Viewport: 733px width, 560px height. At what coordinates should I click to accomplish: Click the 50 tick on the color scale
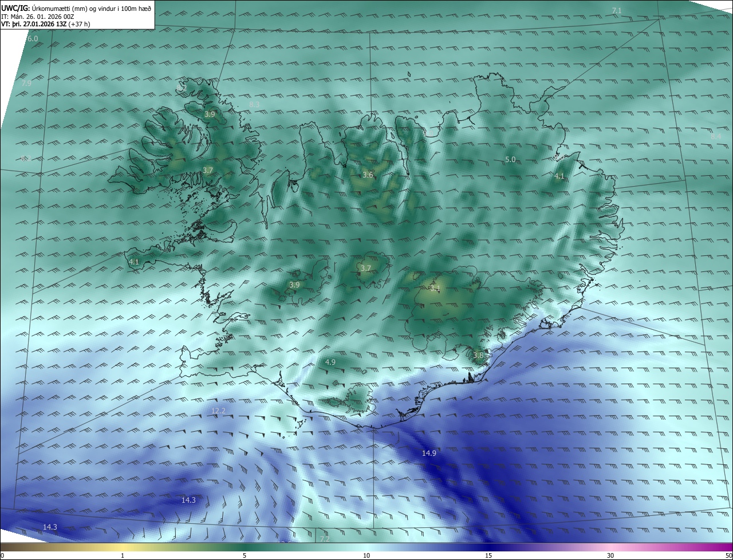click(x=728, y=555)
